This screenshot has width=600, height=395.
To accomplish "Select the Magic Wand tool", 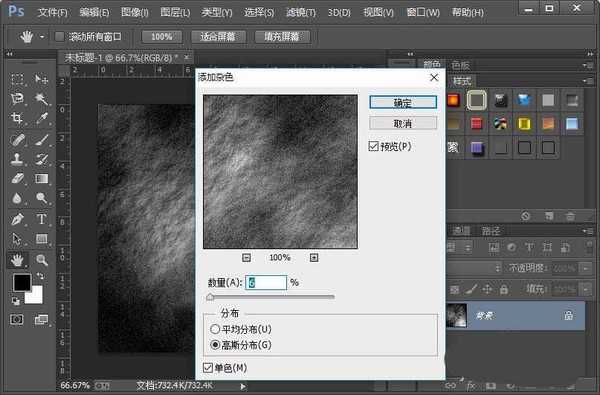I will (41, 99).
